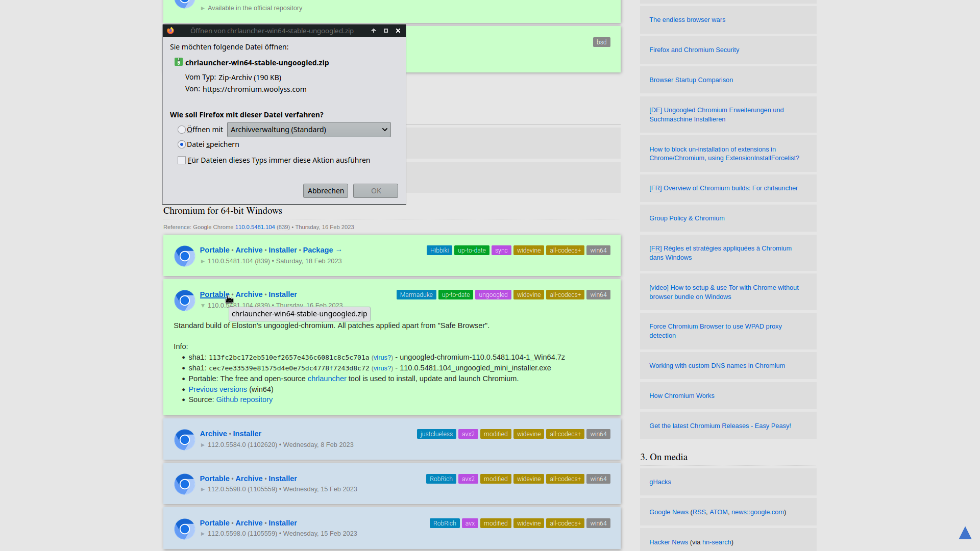The width and height of the screenshot is (980, 551).
Task: Open the Package link of Hibbiki build
Action: point(318,250)
